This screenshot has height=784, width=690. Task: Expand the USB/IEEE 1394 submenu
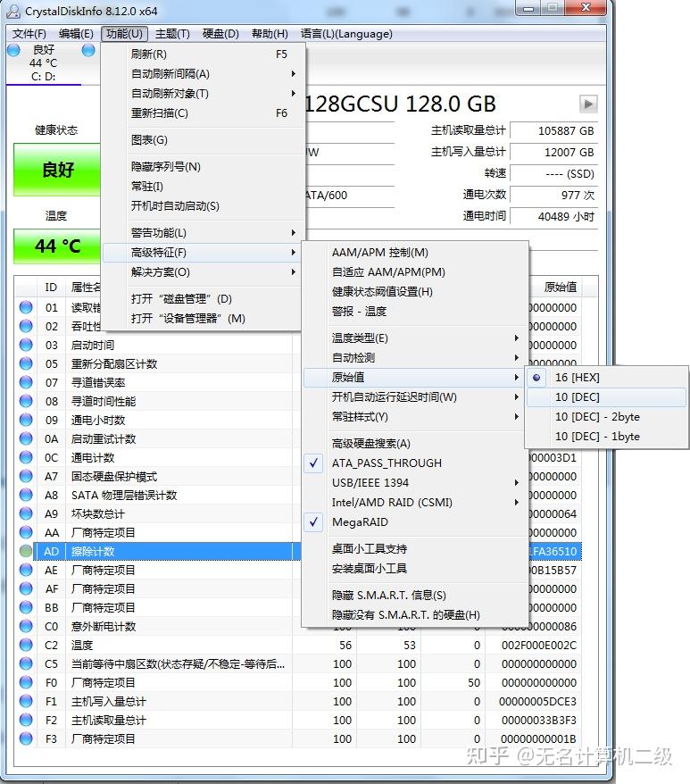click(415, 482)
